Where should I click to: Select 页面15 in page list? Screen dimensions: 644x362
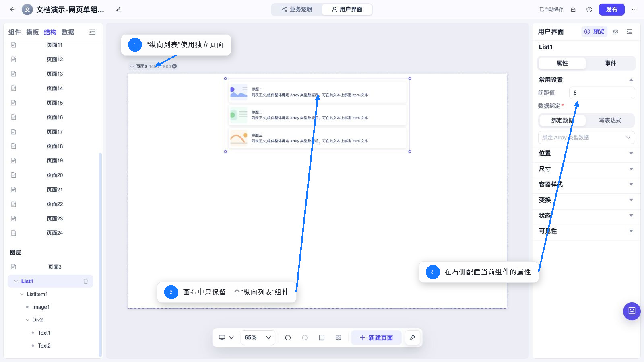click(55, 103)
